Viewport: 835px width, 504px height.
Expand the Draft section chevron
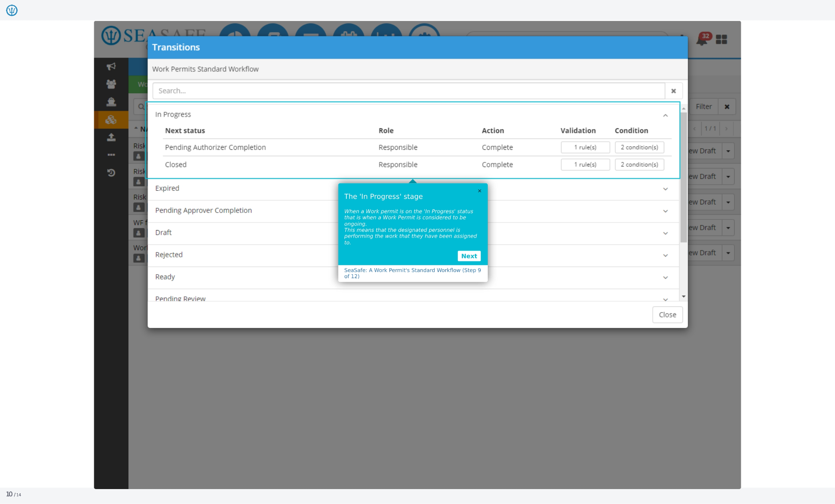click(x=665, y=233)
